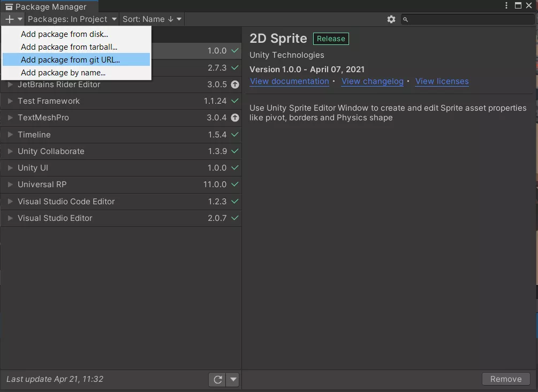Click the plus add package button

[10, 19]
